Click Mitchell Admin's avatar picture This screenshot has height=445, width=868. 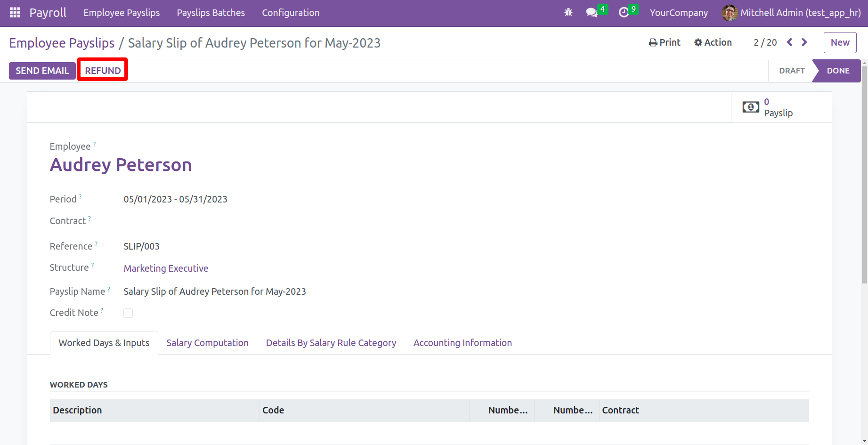click(730, 13)
